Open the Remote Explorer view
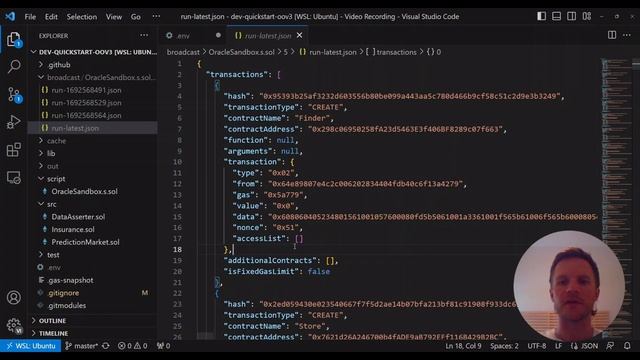The image size is (640, 360). coord(13,178)
